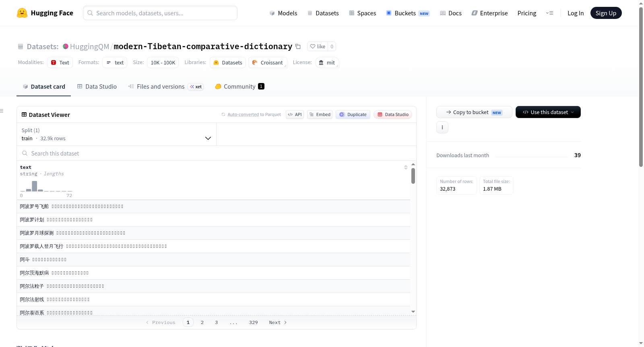644x347 pixels.
Task: Go to page 3 of results
Action: pyautogui.click(x=217, y=322)
